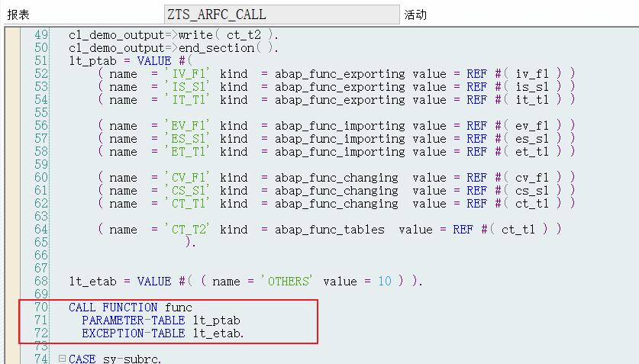
Task: Click line number 64 in gutter
Action: [x=41, y=229]
